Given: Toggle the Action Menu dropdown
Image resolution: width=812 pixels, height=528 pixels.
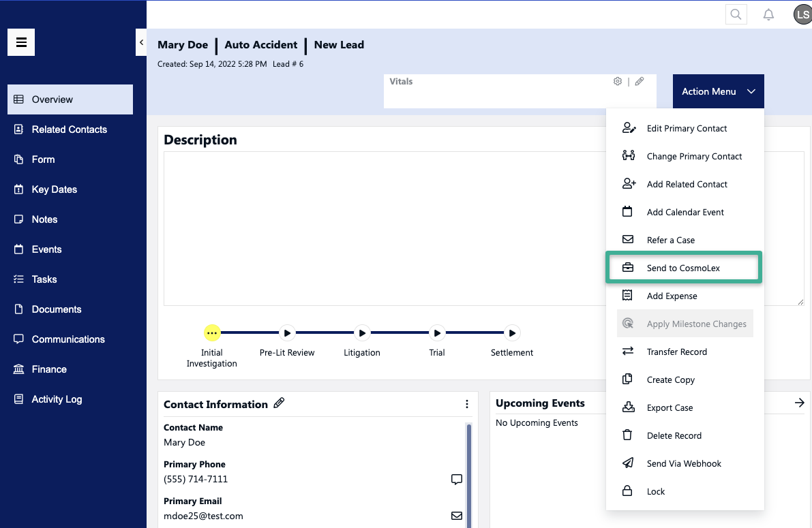Looking at the screenshot, I should point(719,91).
